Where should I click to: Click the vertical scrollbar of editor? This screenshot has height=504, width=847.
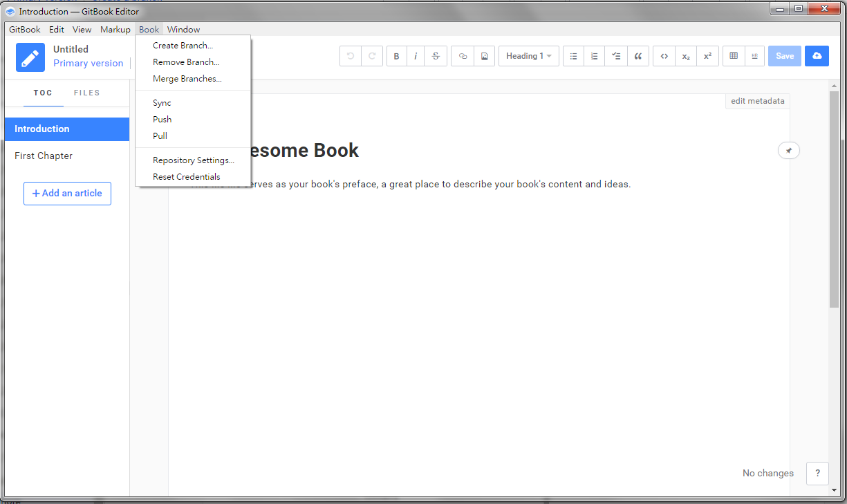[x=834, y=200]
